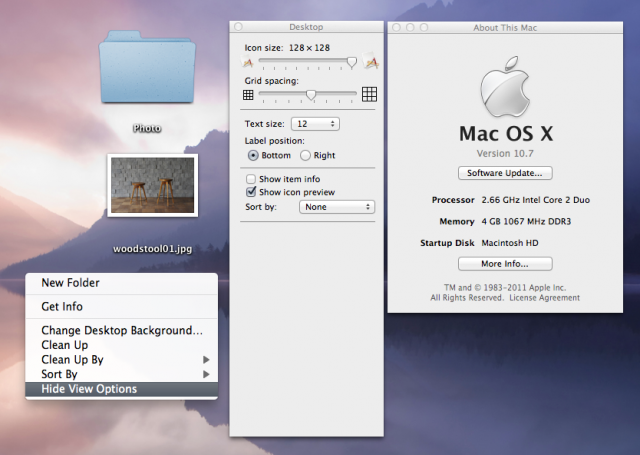
Task: Select Hide View Options menu item
Action: click(x=122, y=389)
